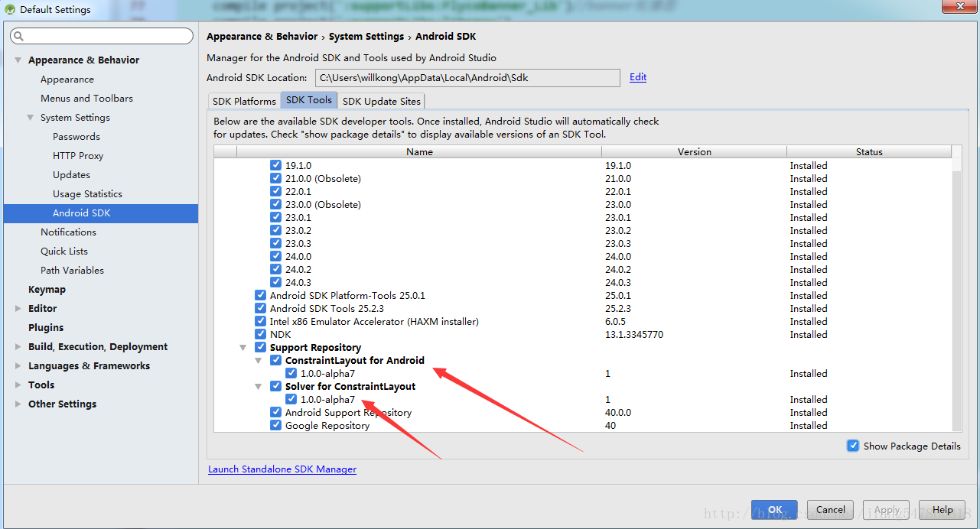Open the Appearance settings page
Viewport: 980px width, 529px height.
[x=67, y=79]
